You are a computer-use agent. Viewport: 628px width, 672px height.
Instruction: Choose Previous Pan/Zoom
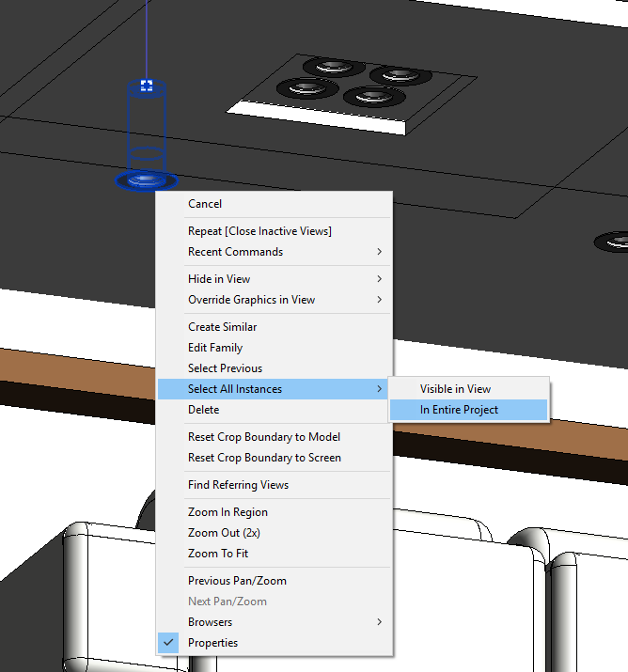(x=275, y=581)
